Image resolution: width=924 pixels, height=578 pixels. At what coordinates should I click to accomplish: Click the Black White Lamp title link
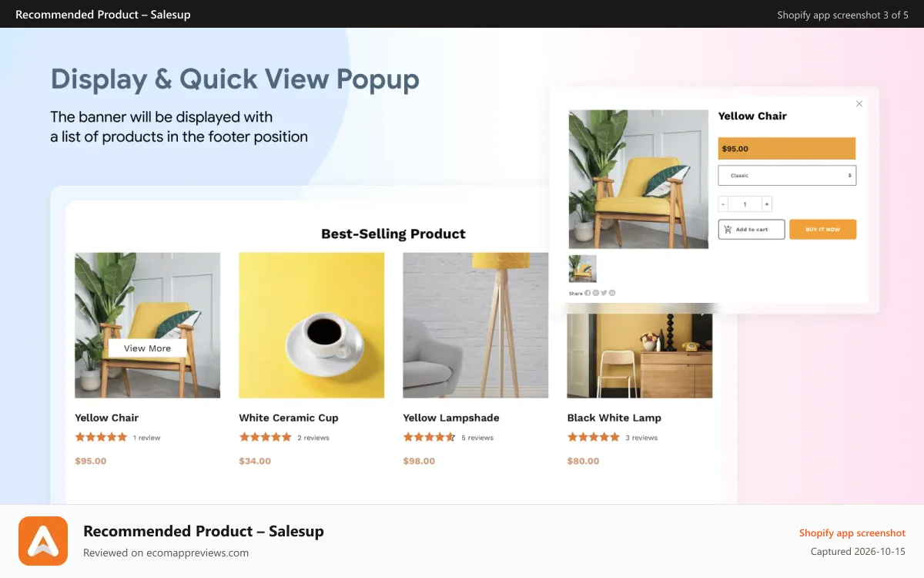click(x=614, y=418)
